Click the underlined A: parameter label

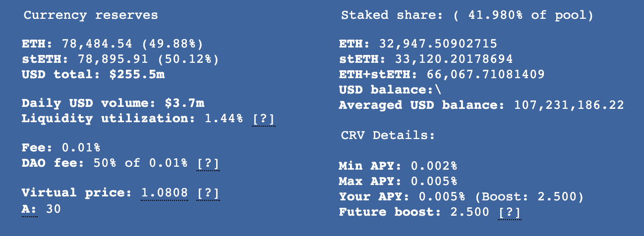(x=29, y=209)
